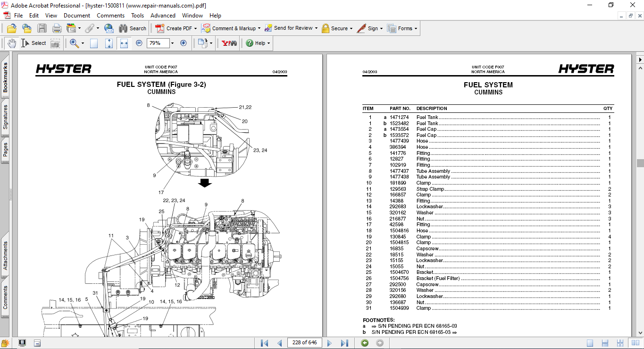
Task: Select the Snapshot camera tool
Action: (x=55, y=43)
